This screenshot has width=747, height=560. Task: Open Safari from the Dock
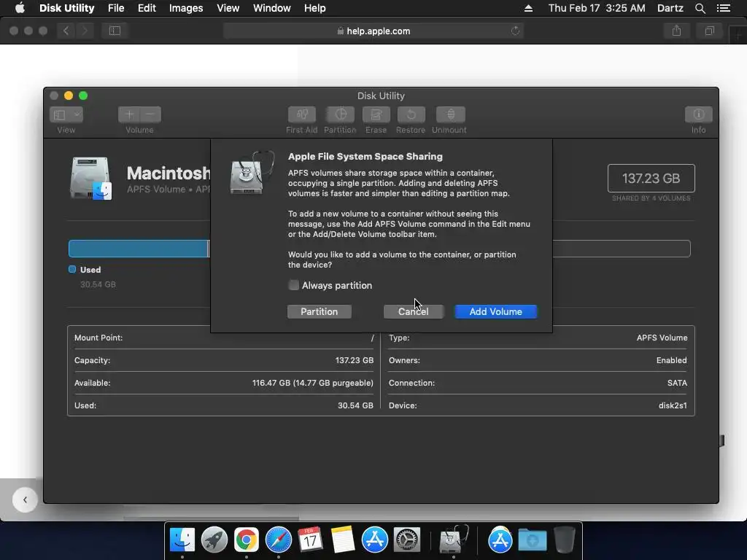click(279, 540)
